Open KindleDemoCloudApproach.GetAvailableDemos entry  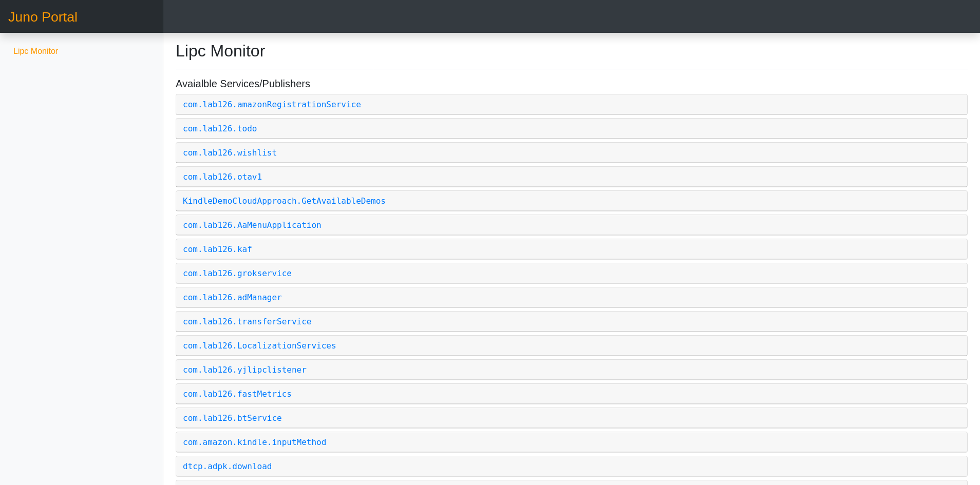pyautogui.click(x=284, y=201)
